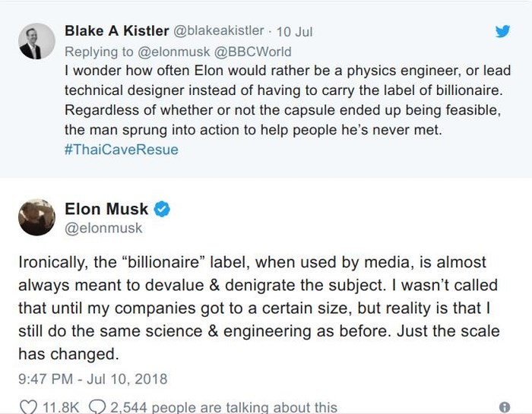Open the 9:47 PM - Jul 10, 2018 timestamp

[92, 378]
